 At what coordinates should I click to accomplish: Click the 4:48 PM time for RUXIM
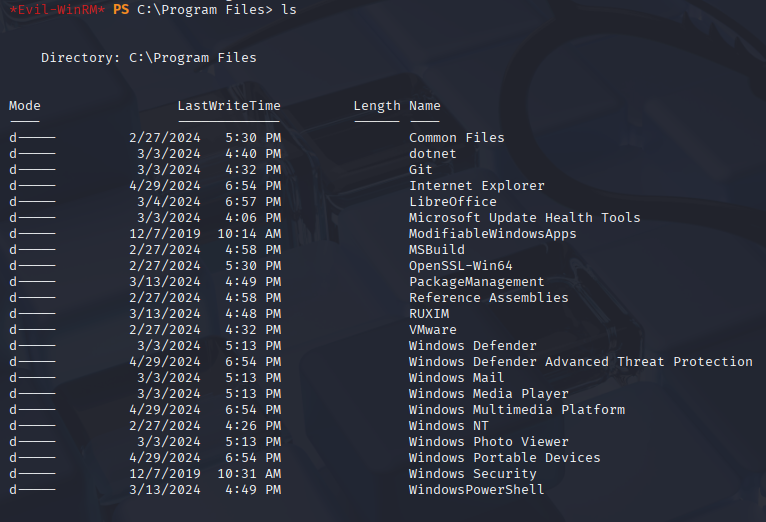(x=253, y=314)
